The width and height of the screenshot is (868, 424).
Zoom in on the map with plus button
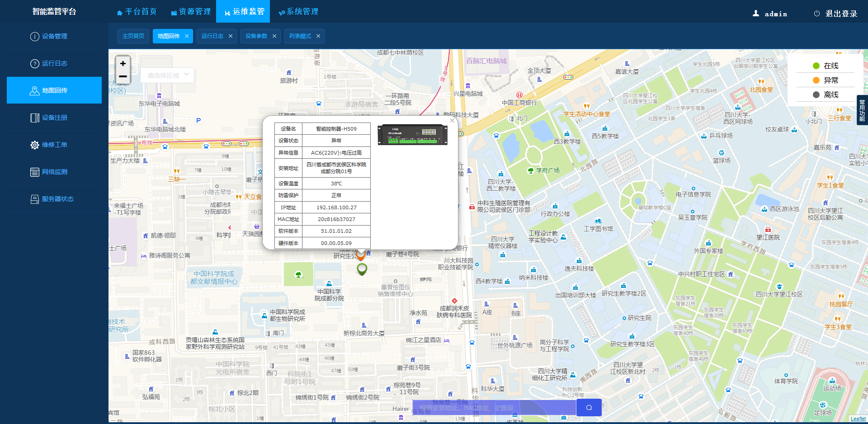pos(123,64)
